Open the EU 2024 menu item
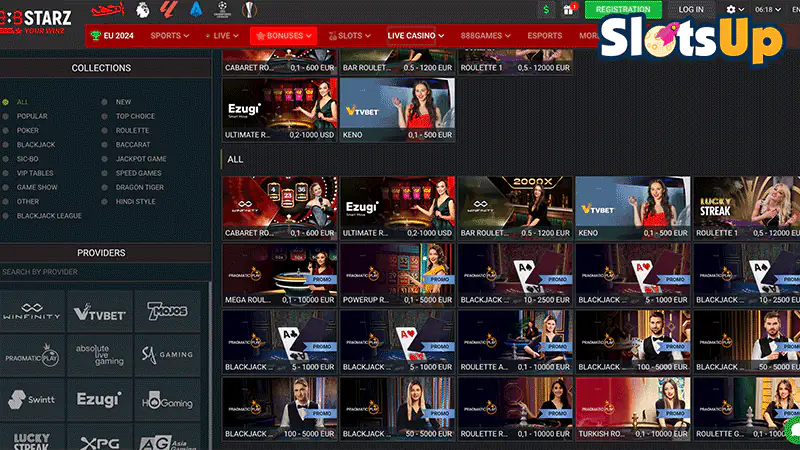Image resolution: width=800 pixels, height=450 pixels. point(113,36)
